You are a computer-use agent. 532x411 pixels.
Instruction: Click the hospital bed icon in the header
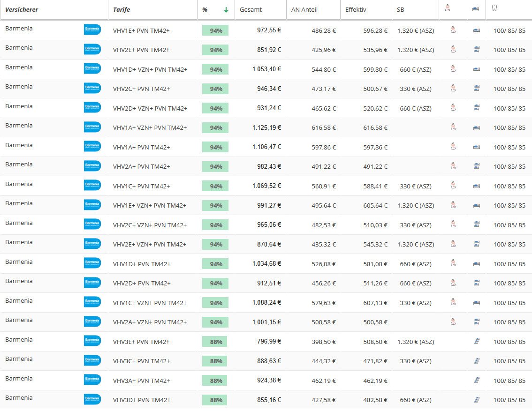pos(476,9)
